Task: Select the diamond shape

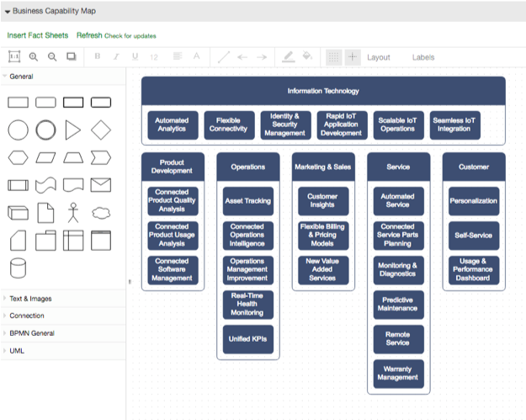Action: coord(101,130)
